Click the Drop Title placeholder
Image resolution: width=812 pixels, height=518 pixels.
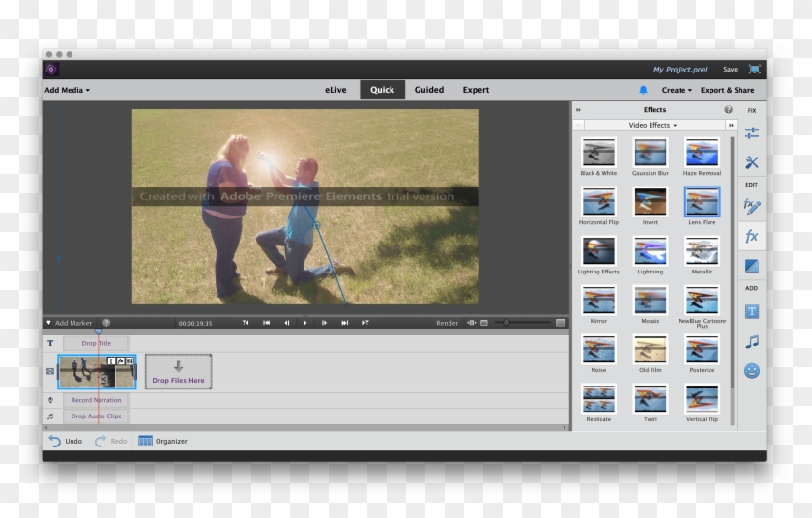tap(97, 343)
